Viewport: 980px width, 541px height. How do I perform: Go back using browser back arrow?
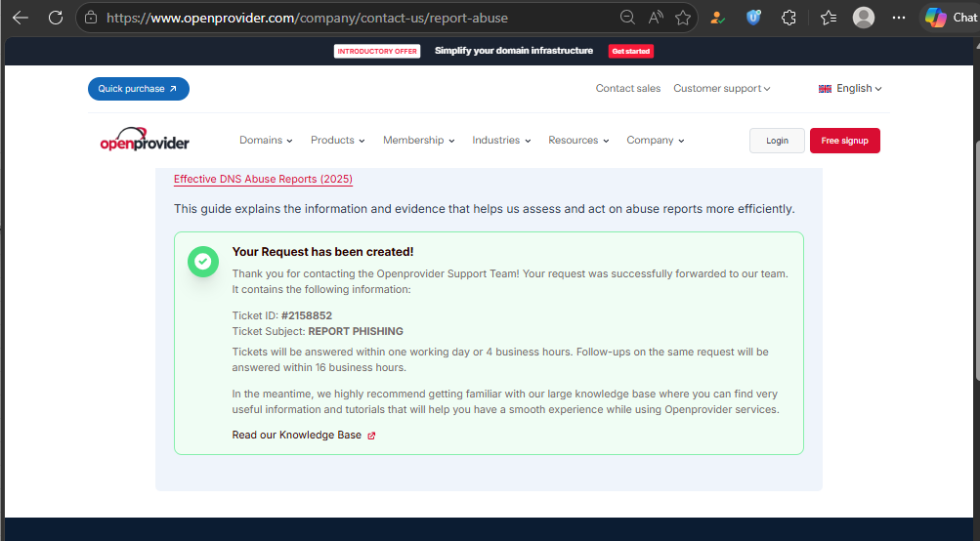[x=21, y=18]
